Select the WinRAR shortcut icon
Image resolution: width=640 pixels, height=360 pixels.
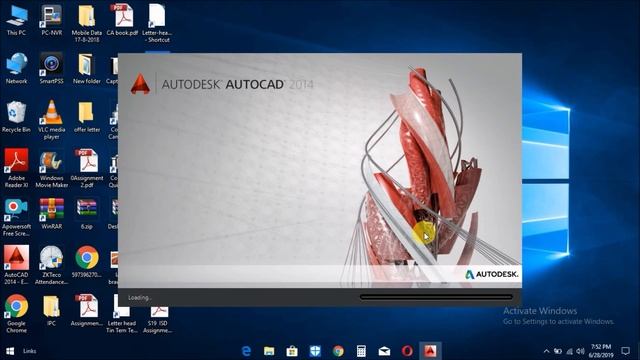51,213
